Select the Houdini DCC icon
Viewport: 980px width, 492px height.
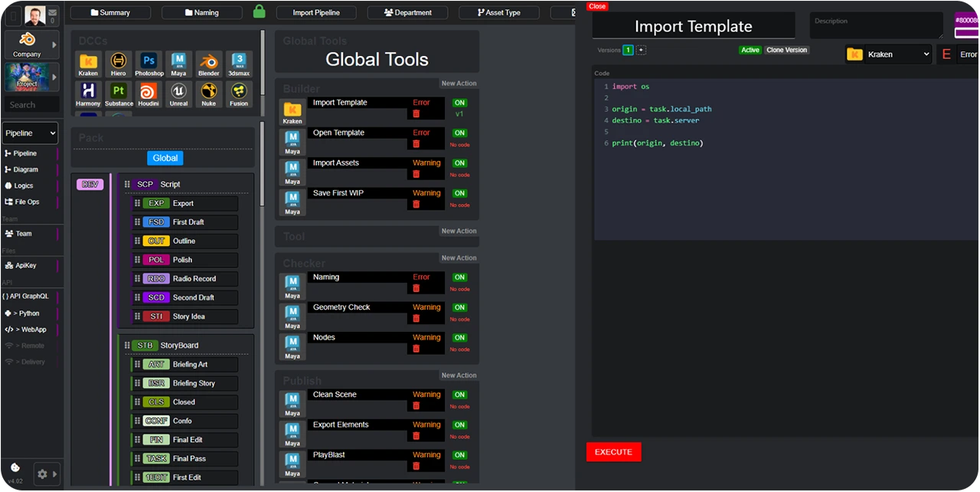click(x=149, y=93)
